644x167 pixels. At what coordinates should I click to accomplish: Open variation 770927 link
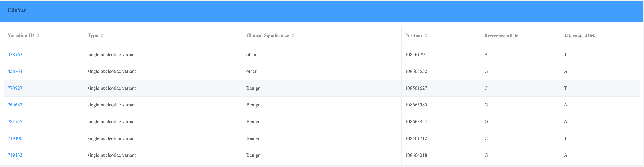(x=15, y=88)
